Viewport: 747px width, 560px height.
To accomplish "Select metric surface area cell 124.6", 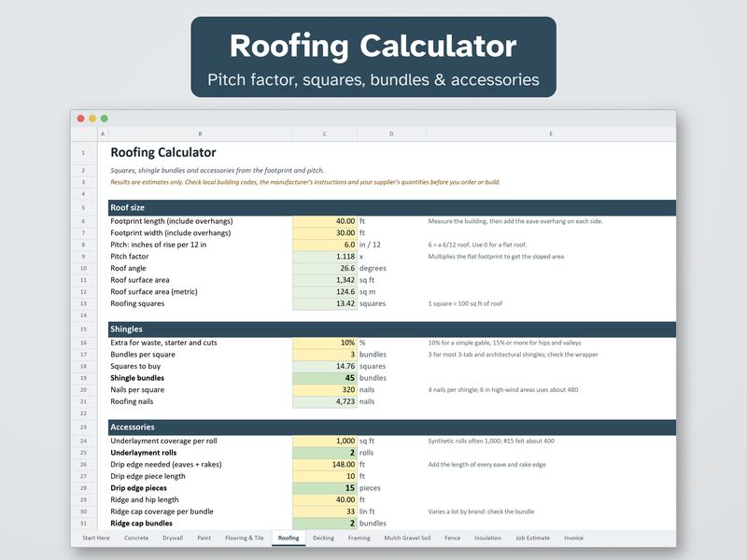I will pyautogui.click(x=324, y=292).
